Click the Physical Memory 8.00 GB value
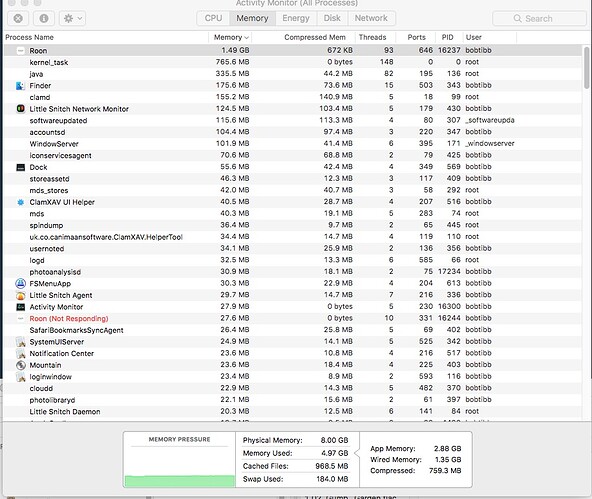This screenshot has width=592, height=499. [x=335, y=440]
